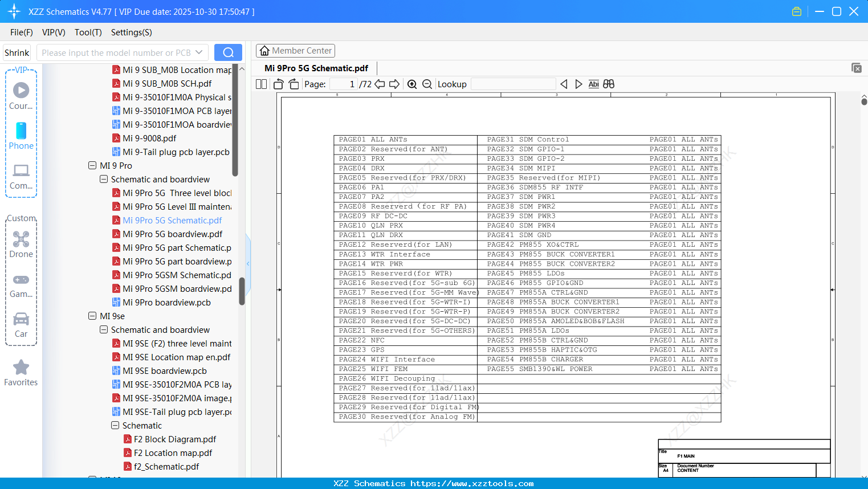Open Mi 9Pro 5G boardview.pdf
868x489 pixels.
pyautogui.click(x=173, y=234)
